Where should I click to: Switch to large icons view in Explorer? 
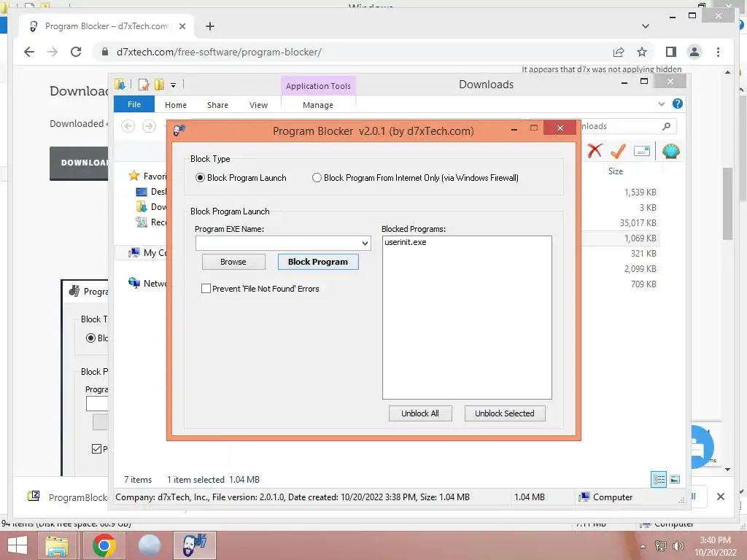click(x=675, y=479)
